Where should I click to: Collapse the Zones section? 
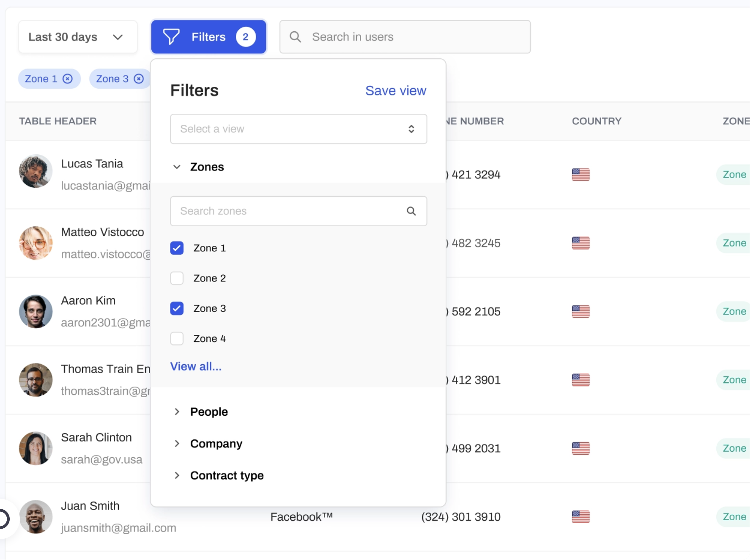[177, 167]
